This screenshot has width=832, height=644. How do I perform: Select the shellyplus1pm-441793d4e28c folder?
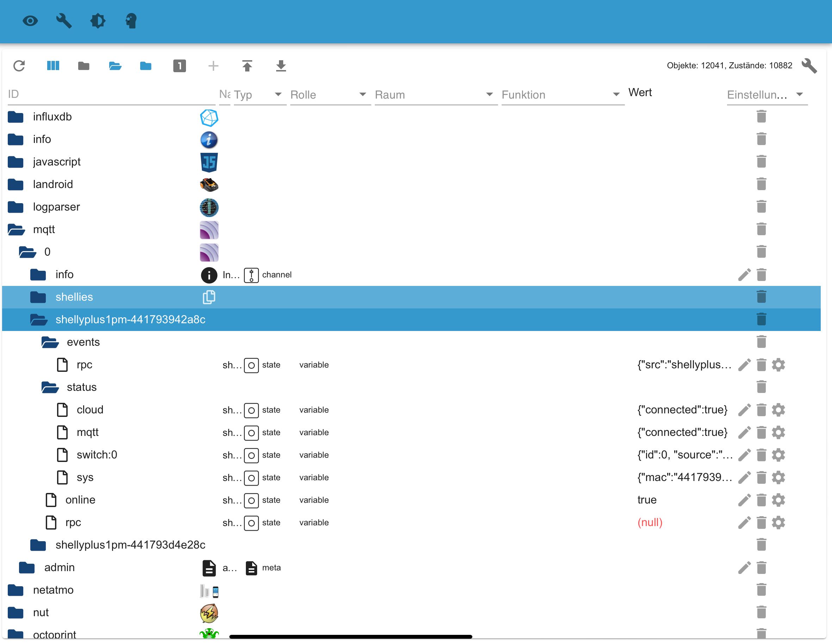point(130,545)
